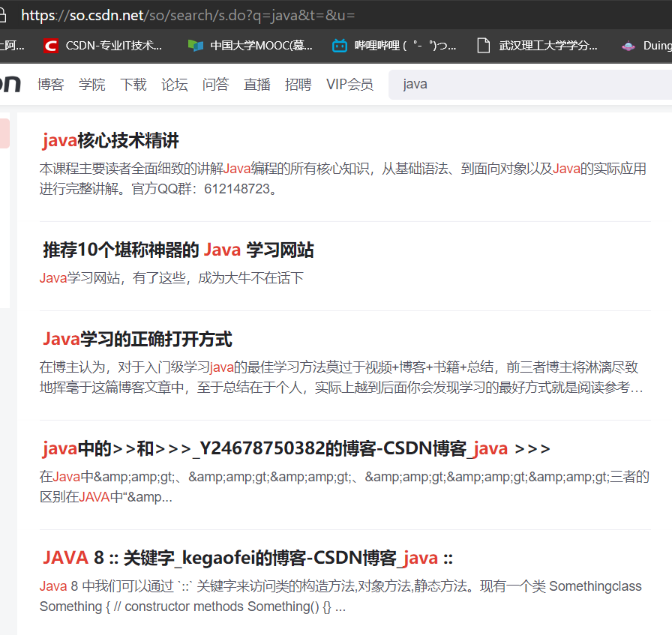Open the 中国大学MOOC bookmark icon
Screen dimensions: 672x635
(196, 46)
